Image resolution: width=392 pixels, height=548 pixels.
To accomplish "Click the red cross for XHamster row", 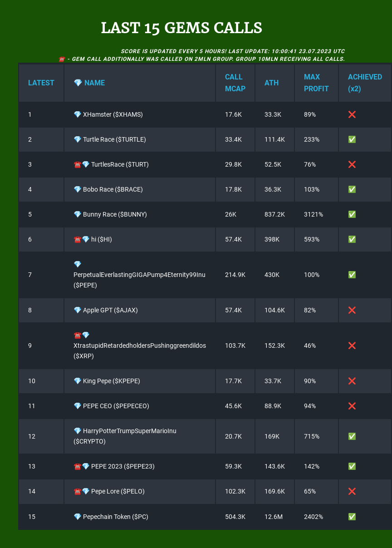I will pyautogui.click(x=352, y=114).
